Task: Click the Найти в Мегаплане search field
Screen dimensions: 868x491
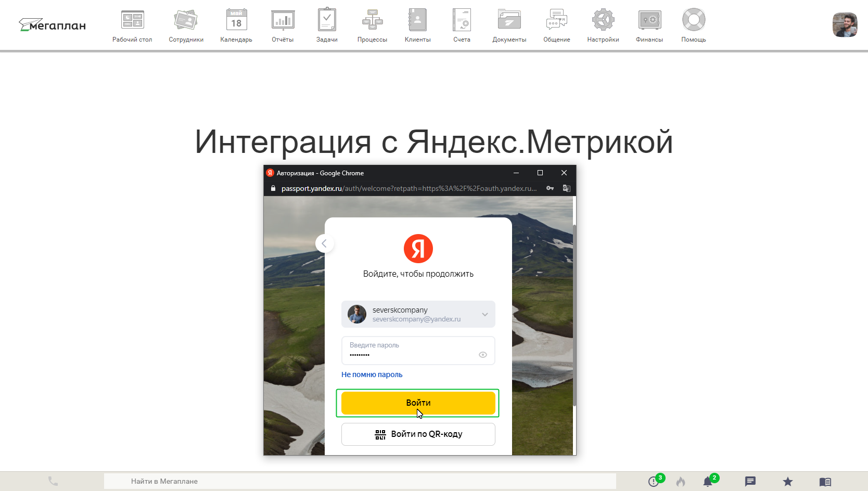Action: [360, 481]
